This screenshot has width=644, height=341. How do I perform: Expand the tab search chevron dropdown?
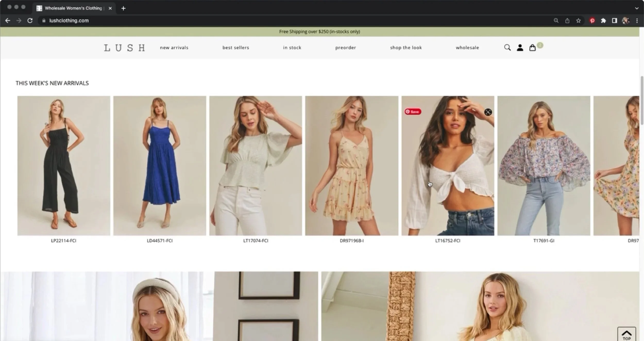[637, 8]
